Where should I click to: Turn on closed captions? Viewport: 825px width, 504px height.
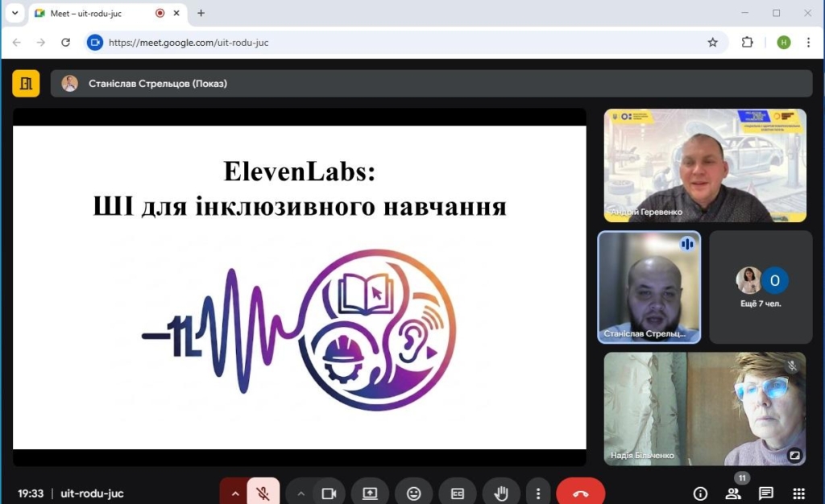coord(457,493)
